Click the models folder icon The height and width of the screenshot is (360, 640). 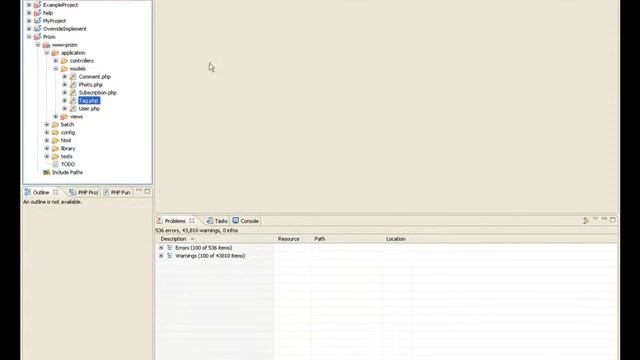[64, 69]
